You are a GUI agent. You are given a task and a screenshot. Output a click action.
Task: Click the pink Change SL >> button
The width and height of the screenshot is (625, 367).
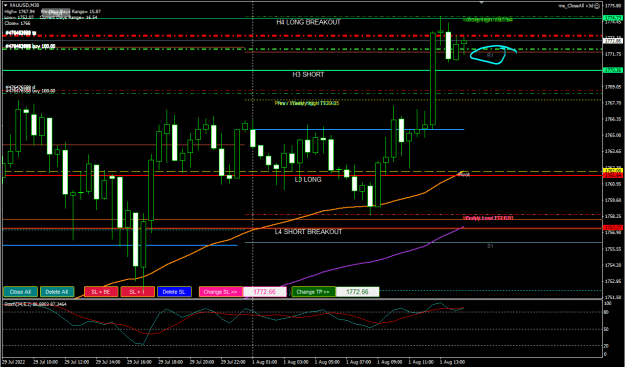click(221, 292)
